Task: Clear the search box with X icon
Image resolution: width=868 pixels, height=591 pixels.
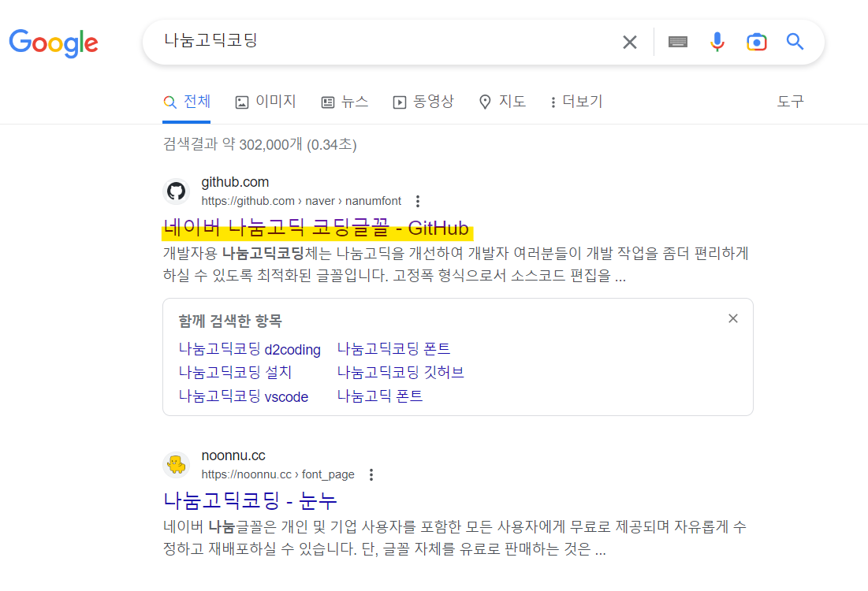Action: pos(629,42)
